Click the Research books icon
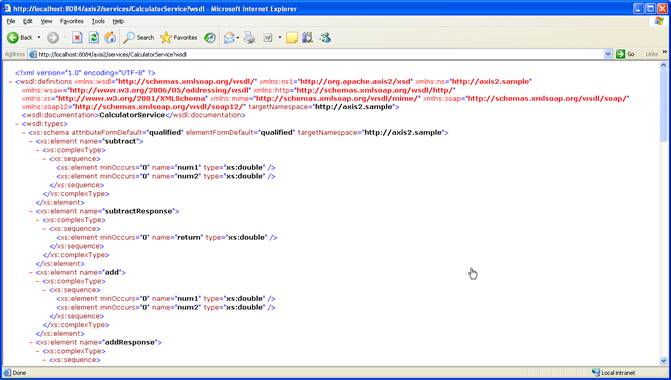This screenshot has height=380, width=671. 307,38
